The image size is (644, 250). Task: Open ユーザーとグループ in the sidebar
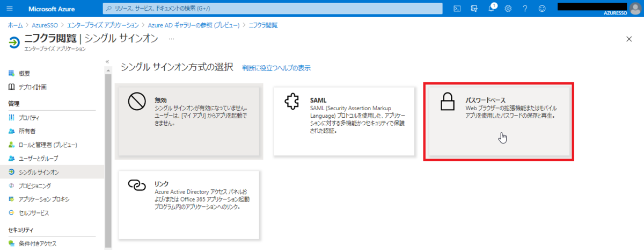pos(38,159)
